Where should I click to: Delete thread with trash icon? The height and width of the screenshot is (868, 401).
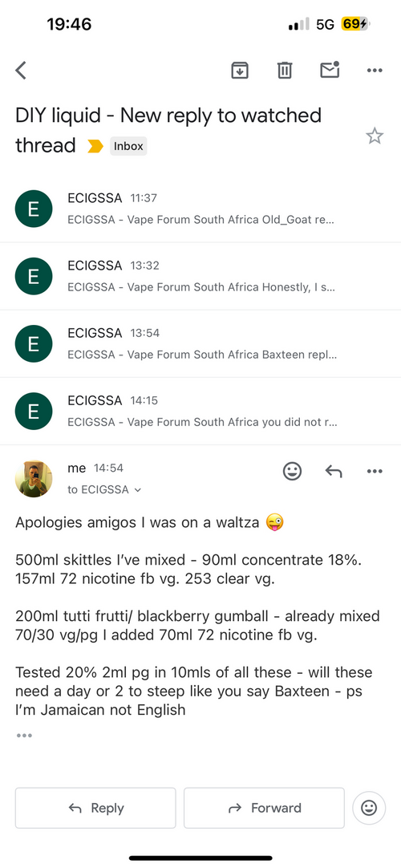click(x=284, y=71)
